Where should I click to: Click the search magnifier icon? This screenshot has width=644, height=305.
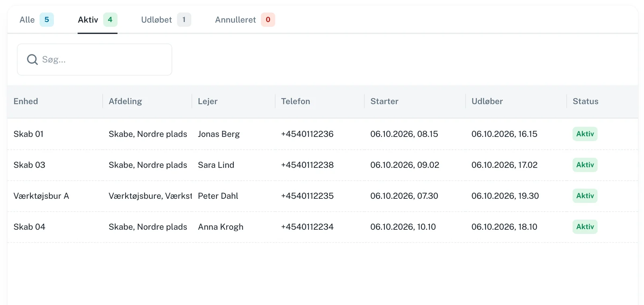[x=32, y=60]
